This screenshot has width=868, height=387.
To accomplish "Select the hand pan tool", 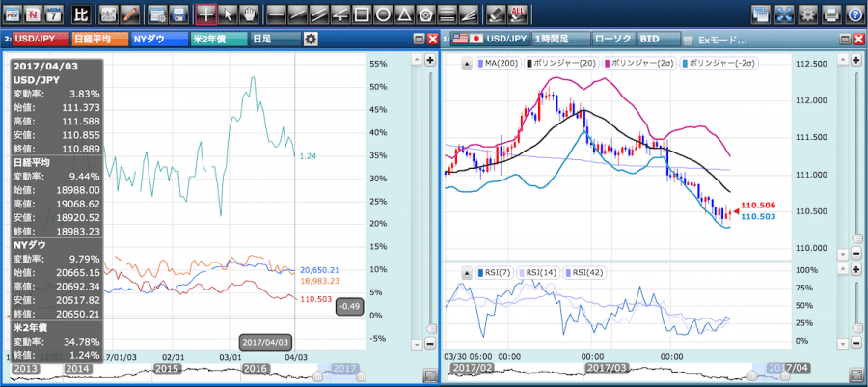I will [x=249, y=14].
